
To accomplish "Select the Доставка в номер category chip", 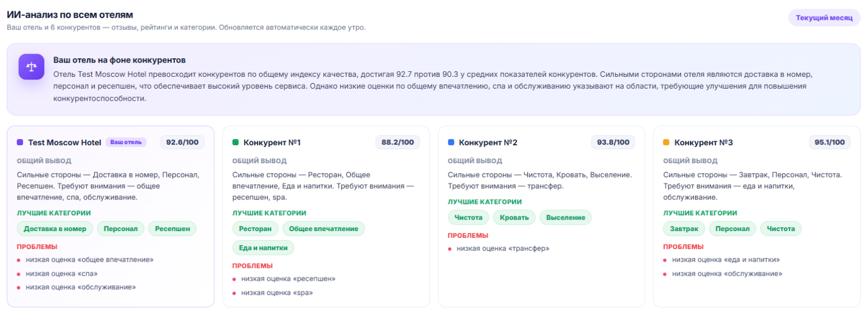I will coord(55,229).
